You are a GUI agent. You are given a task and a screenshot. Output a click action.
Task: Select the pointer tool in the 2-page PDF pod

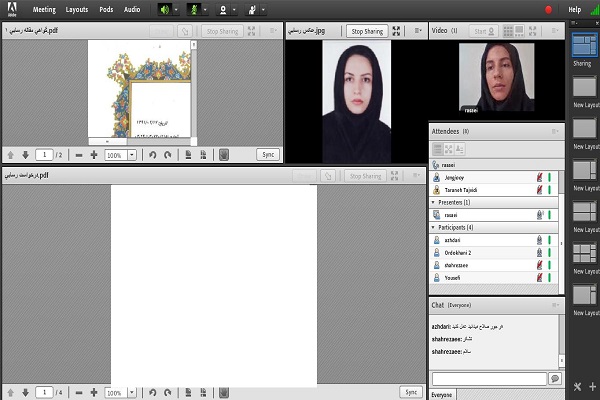coord(185,31)
